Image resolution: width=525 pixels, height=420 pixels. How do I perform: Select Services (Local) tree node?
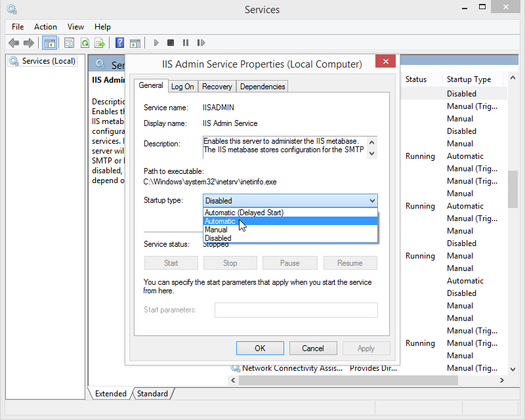(x=43, y=61)
